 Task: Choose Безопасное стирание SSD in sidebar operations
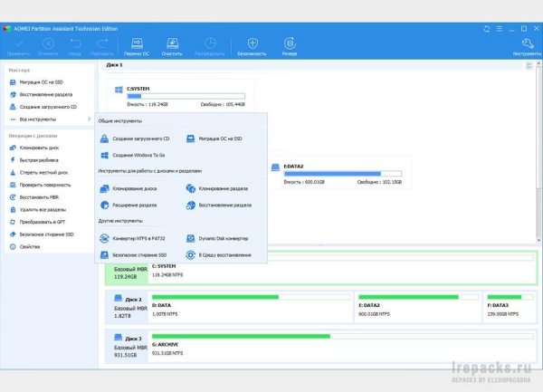[42, 234]
